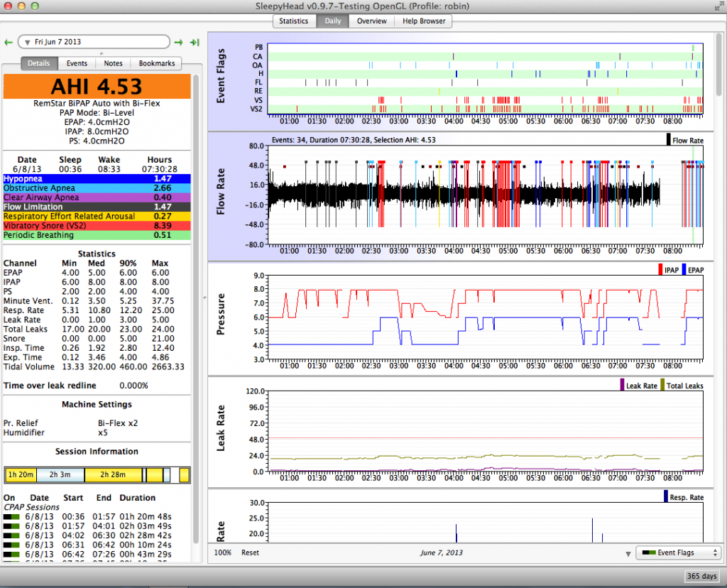
Task: Jump to last day with data arrow
Action: click(193, 43)
